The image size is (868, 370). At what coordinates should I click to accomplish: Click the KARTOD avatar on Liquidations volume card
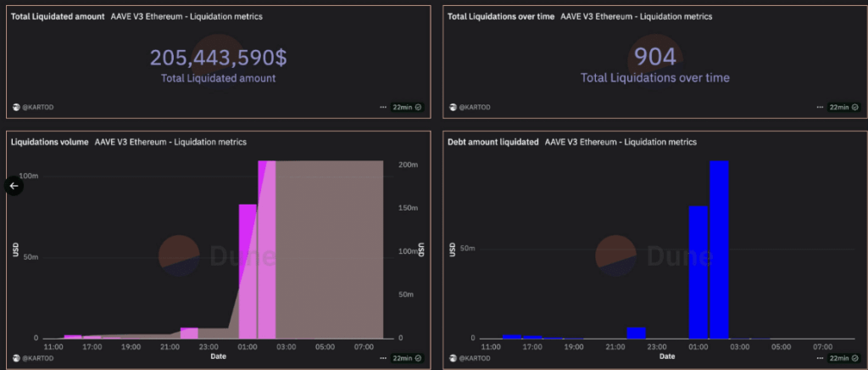pos(16,358)
